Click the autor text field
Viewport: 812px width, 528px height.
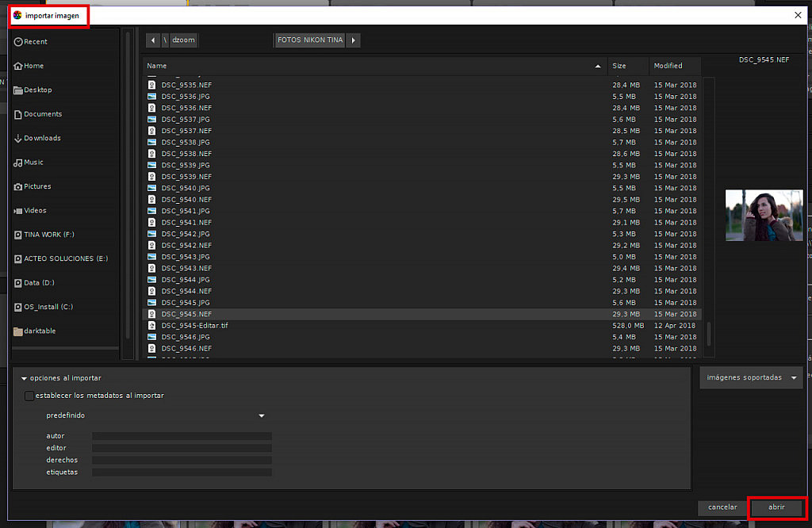pos(182,436)
